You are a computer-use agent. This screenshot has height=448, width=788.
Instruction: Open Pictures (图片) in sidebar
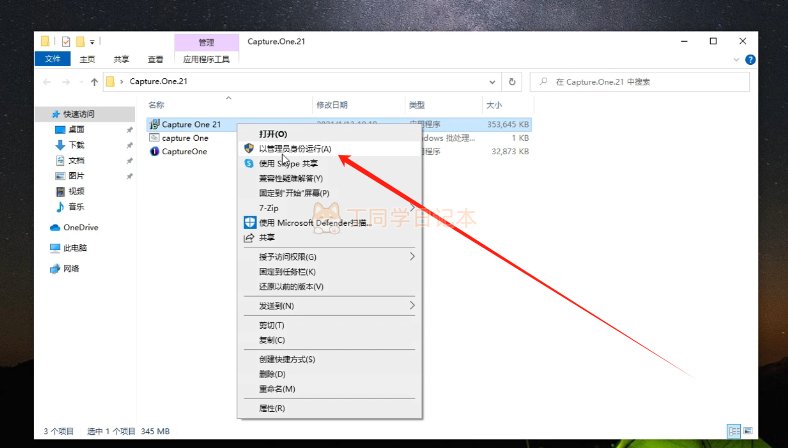coord(76,175)
